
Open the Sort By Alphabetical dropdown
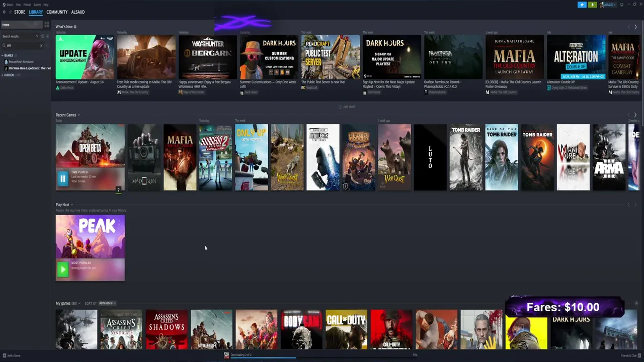[107, 304]
